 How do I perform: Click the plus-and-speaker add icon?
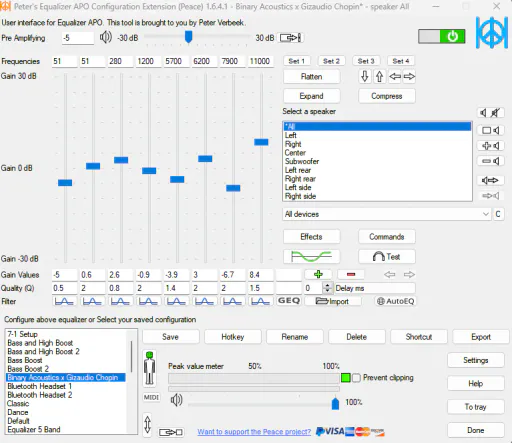click(x=491, y=146)
